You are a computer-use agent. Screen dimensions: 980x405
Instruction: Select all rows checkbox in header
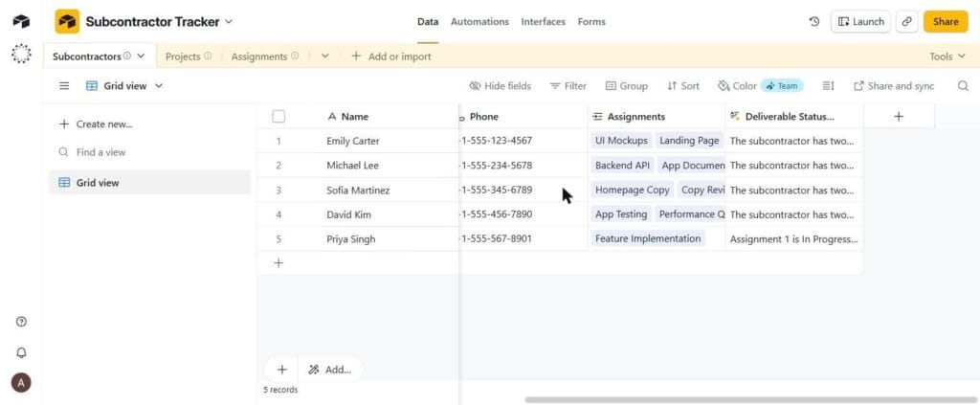pos(278,116)
